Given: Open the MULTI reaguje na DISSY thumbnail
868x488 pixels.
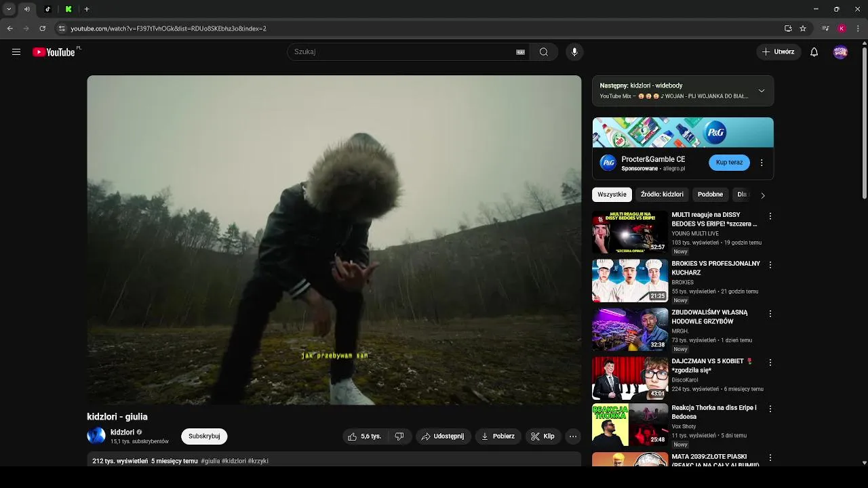Looking at the screenshot, I should click(x=630, y=232).
